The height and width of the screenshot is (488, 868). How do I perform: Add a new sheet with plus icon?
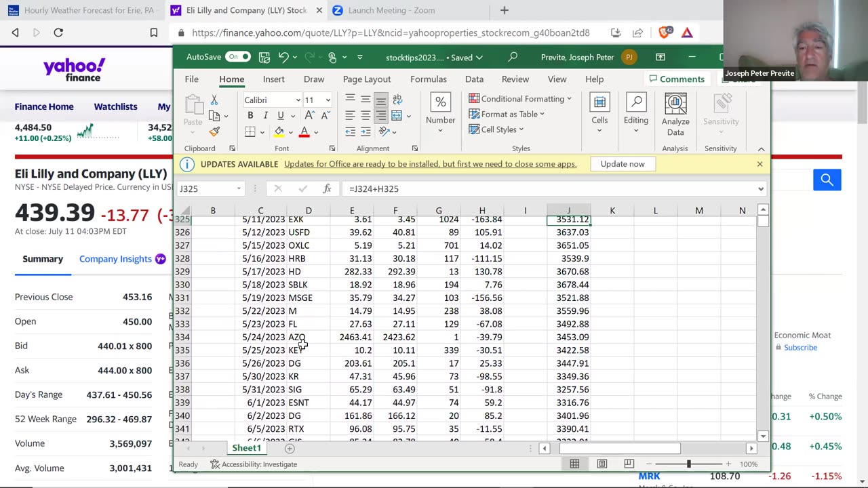point(290,448)
